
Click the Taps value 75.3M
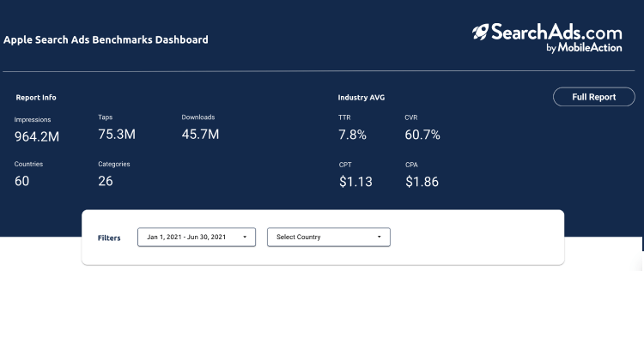coord(117,134)
